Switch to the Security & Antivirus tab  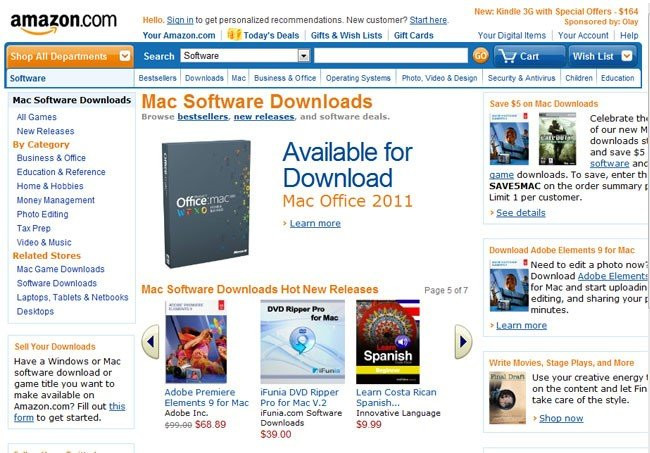pos(521,78)
